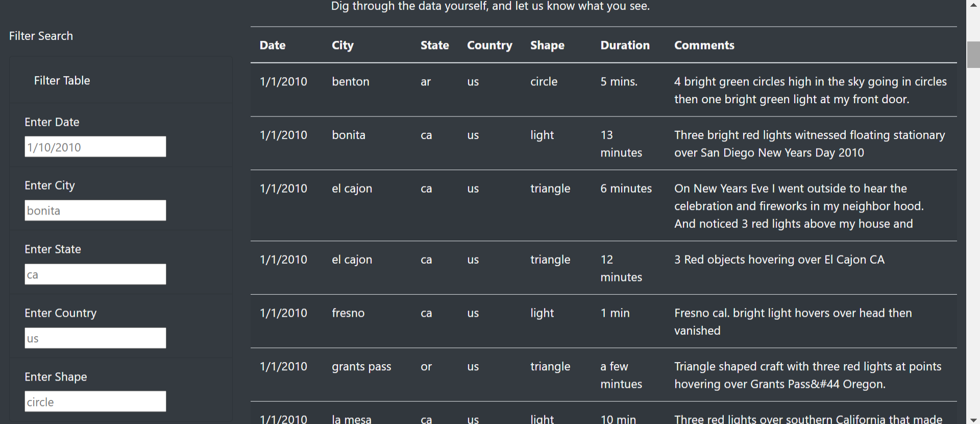Click the Shape column header
The width and height of the screenshot is (980, 424).
[x=547, y=45]
